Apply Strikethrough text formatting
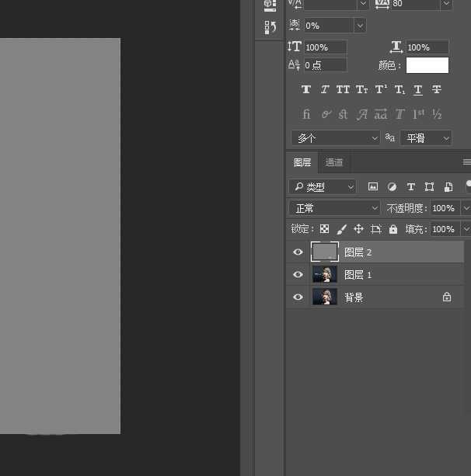The image size is (471, 476). 437,90
